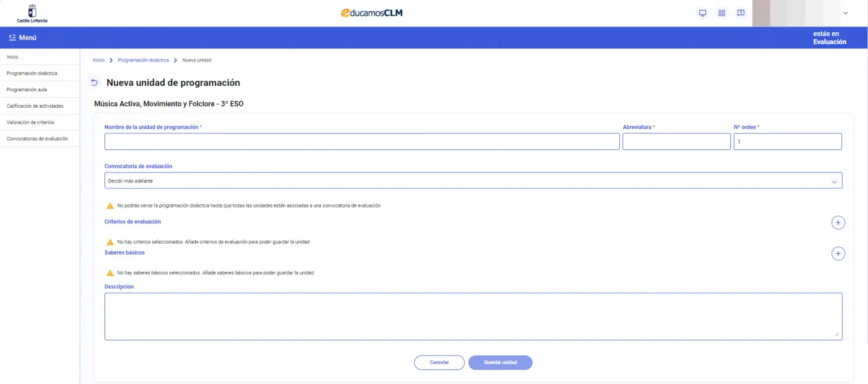Add items with Saberes básicos plus icon
868x384 pixels.
[838, 253]
